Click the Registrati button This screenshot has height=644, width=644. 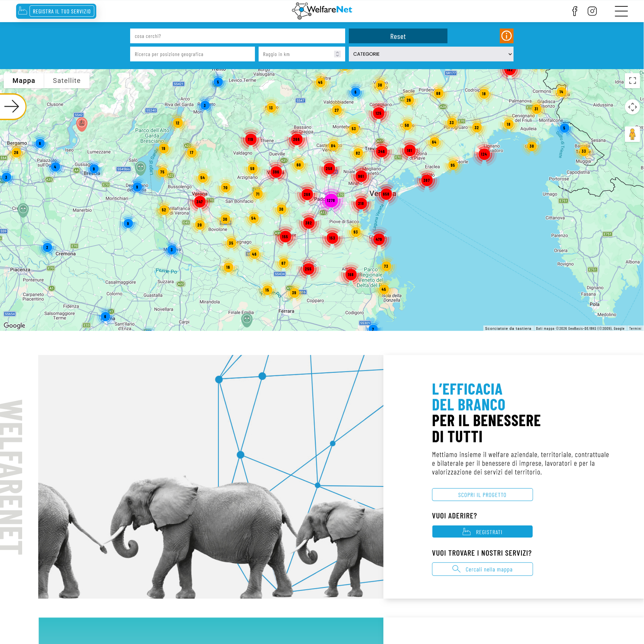coord(482,532)
